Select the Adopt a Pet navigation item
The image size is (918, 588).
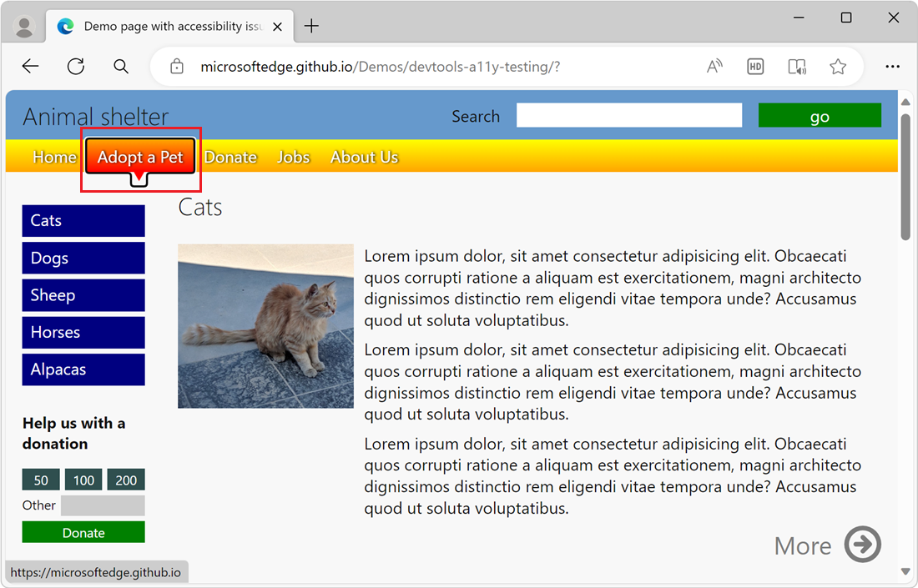pos(139,157)
